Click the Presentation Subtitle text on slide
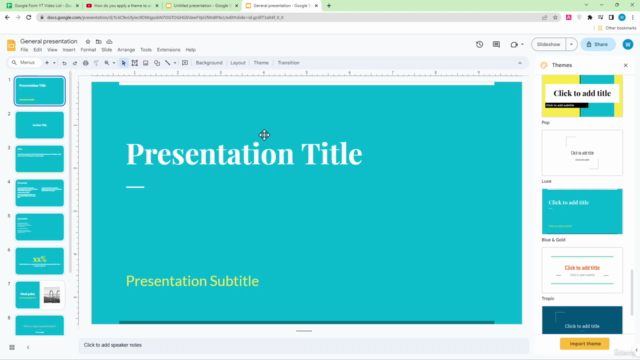This screenshot has height=360, width=640. (x=192, y=281)
